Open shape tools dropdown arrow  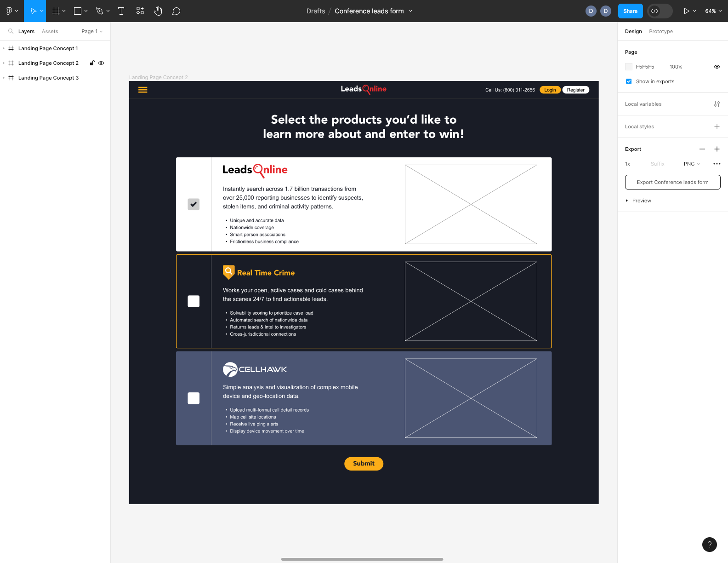tap(86, 11)
